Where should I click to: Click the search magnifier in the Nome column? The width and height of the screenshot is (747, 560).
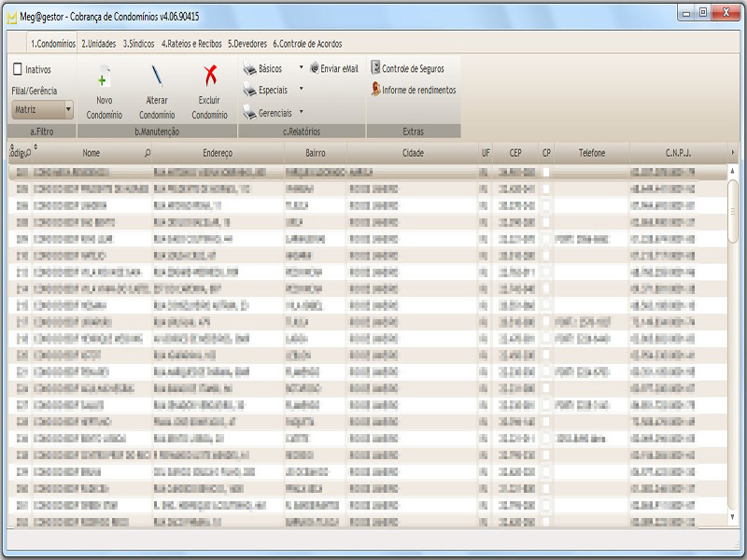coord(147,152)
